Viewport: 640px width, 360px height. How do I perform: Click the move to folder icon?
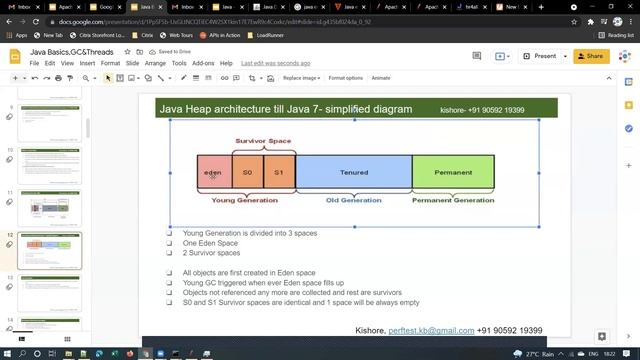coord(140,52)
